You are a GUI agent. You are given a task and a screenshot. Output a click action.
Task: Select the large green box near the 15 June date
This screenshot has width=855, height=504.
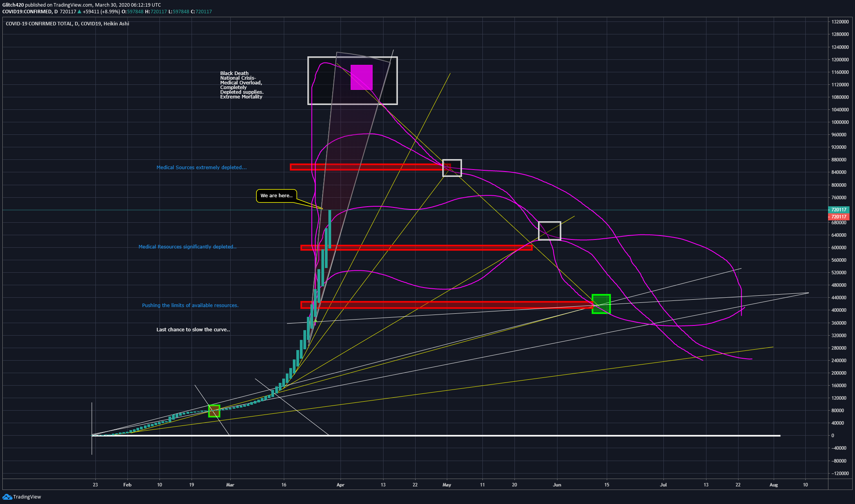(601, 304)
